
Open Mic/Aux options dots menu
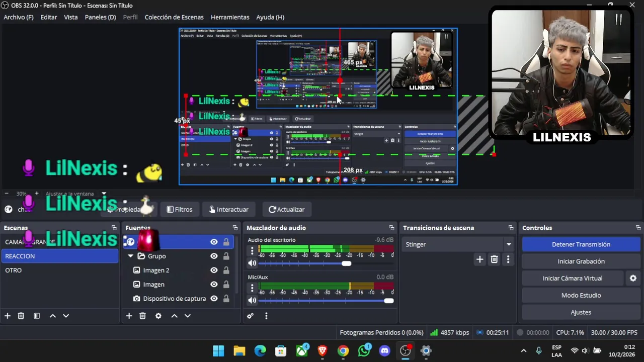pos(252,288)
